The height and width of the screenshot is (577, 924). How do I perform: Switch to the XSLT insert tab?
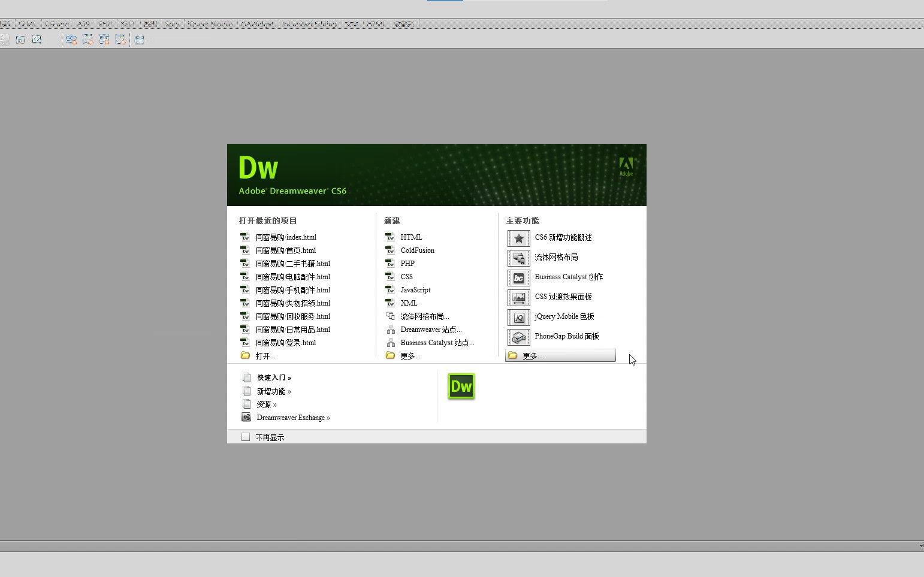(x=128, y=24)
